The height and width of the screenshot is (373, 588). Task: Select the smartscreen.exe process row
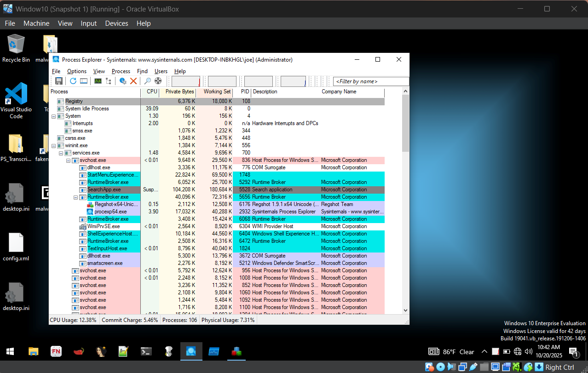point(217,263)
